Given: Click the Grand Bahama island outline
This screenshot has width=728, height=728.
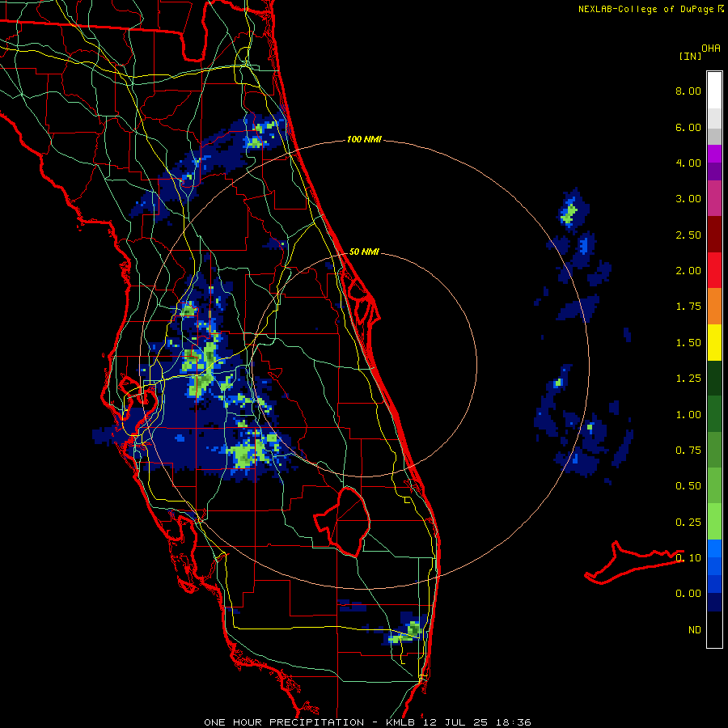Looking at the screenshot, I should tap(633, 563).
